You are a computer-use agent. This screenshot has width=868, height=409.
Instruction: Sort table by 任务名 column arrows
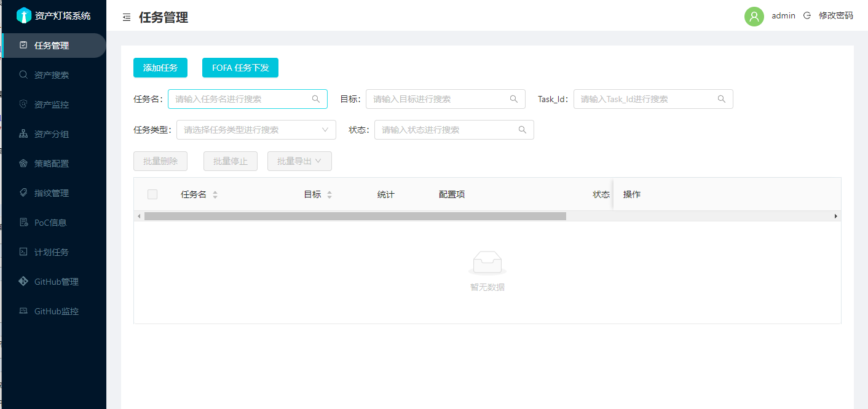coord(215,194)
